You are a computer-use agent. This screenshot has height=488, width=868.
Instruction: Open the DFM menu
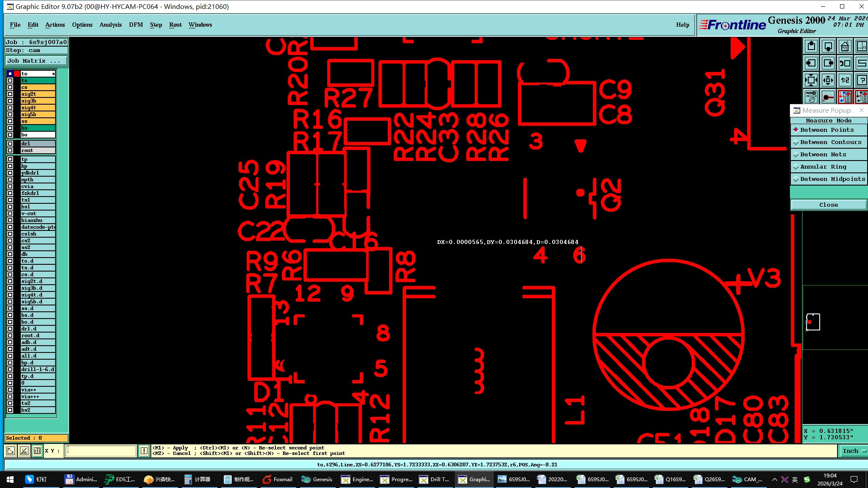coord(136,25)
